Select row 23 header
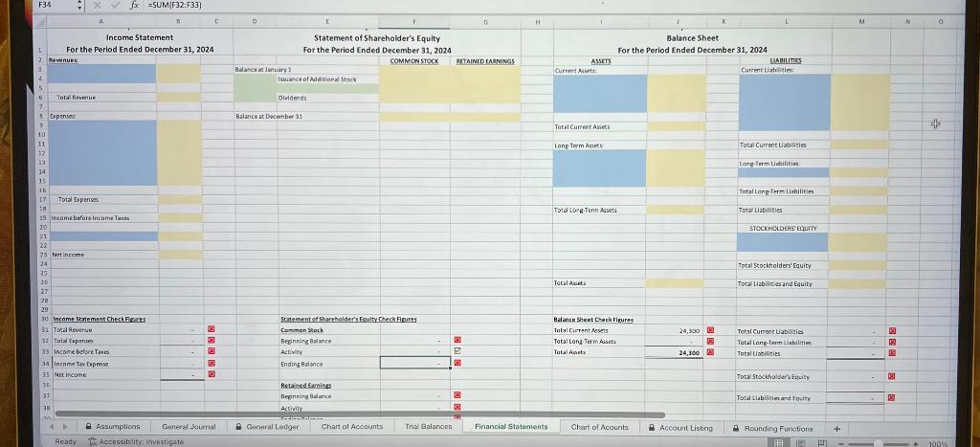The image size is (980, 447). point(42,255)
